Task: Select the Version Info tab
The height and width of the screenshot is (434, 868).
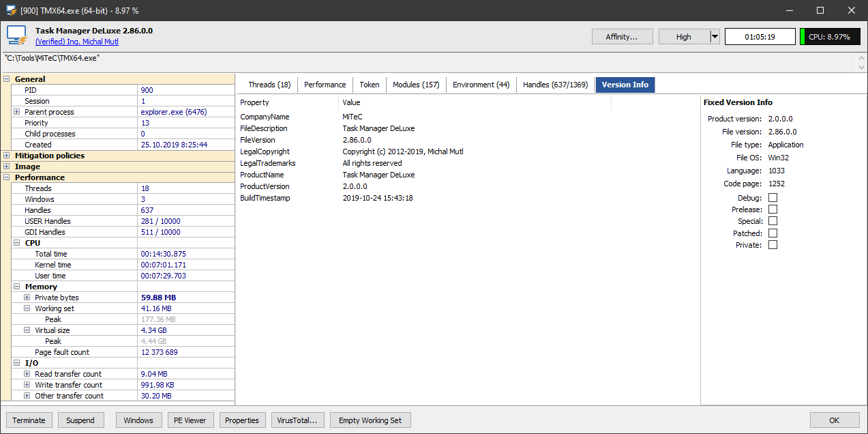Action: point(625,85)
